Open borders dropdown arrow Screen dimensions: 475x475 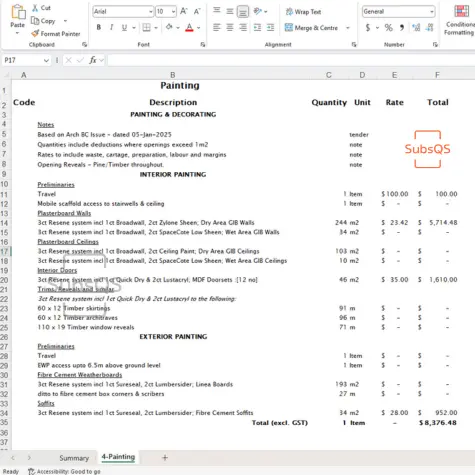point(156,28)
